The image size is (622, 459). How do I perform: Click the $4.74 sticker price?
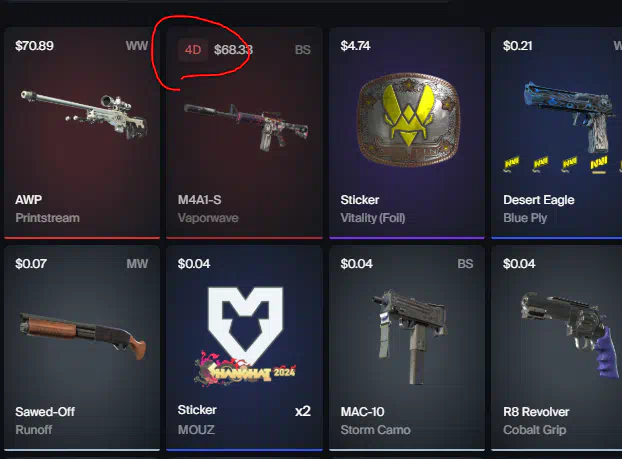pos(355,46)
